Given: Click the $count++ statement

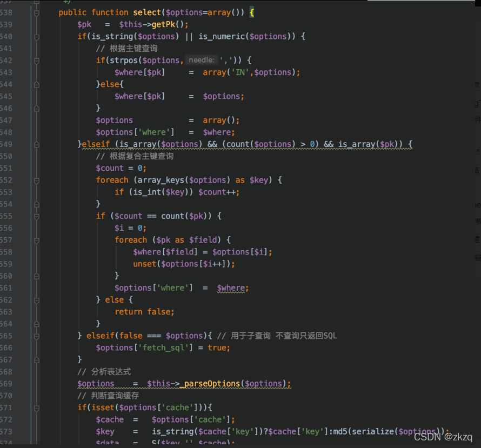Looking at the screenshot, I should 219,192.
